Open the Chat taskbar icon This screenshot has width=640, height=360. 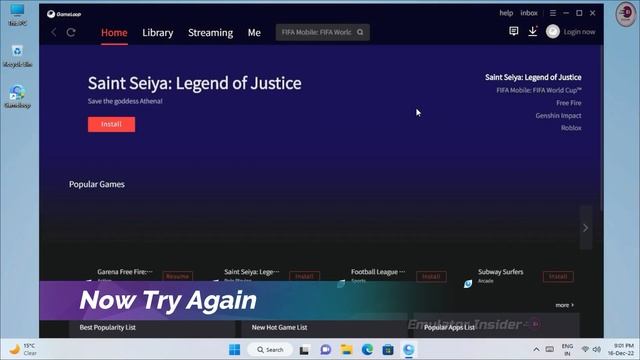point(325,349)
